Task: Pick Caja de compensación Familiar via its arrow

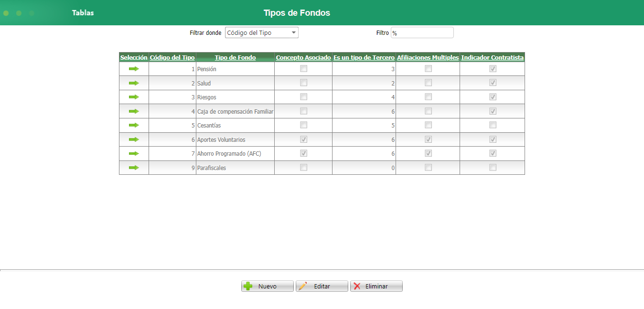Action: tap(133, 111)
